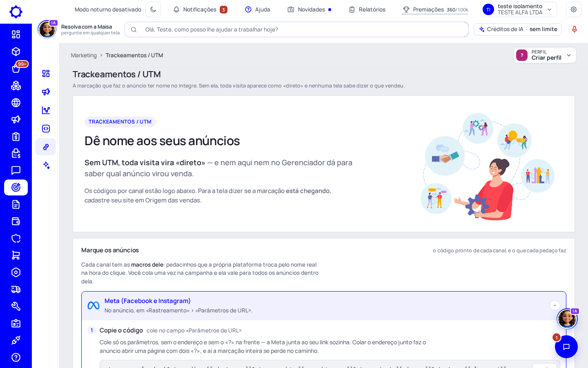Open marketing submenu AI sparkle icon
This screenshot has height=368, width=588.
click(x=46, y=165)
